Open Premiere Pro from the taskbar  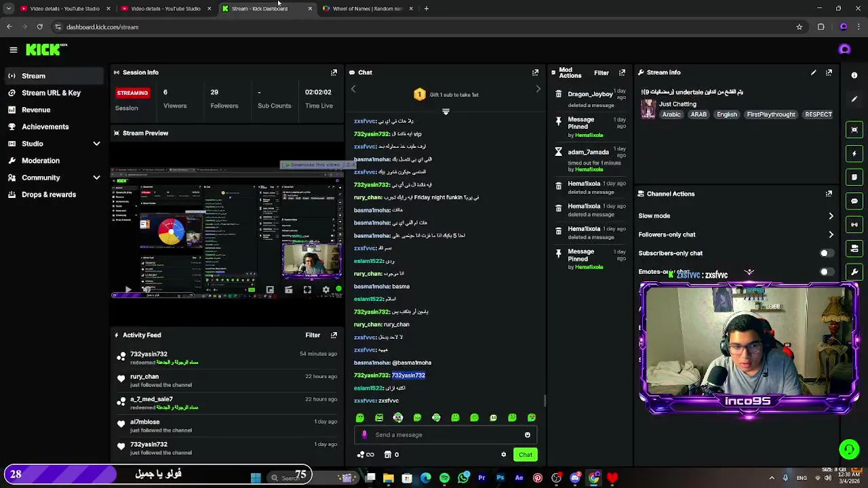point(481,478)
